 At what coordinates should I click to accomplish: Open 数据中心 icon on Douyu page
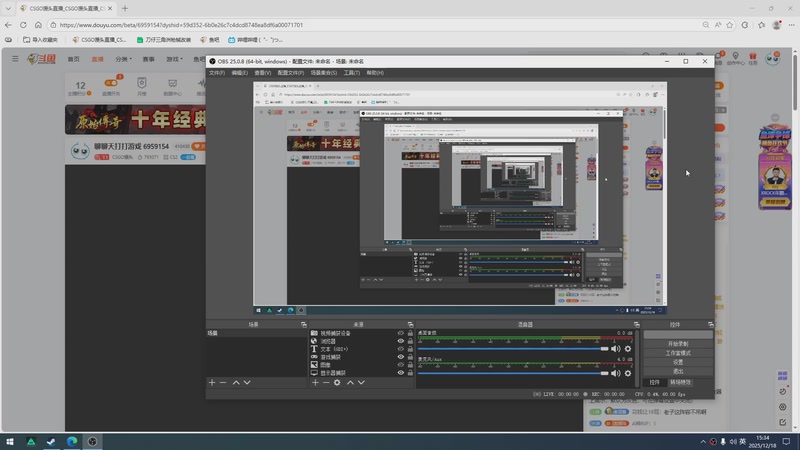172,87
